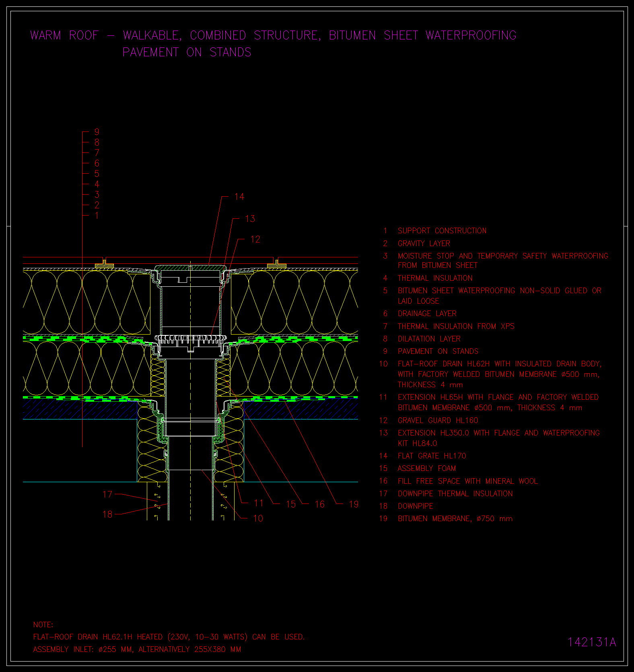Click legend entry 'PAVEMENT ON STANDS' item 9
Viewport: 634px width, 672px height.
(x=438, y=351)
